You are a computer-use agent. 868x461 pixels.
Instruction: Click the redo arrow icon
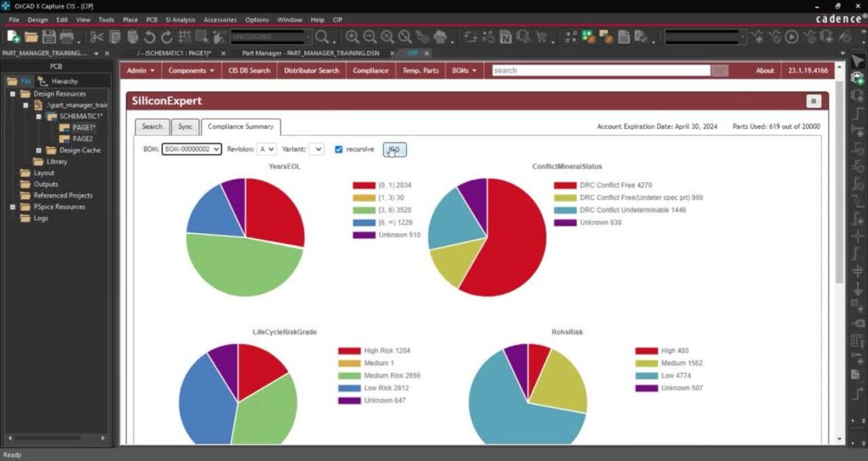(x=167, y=37)
